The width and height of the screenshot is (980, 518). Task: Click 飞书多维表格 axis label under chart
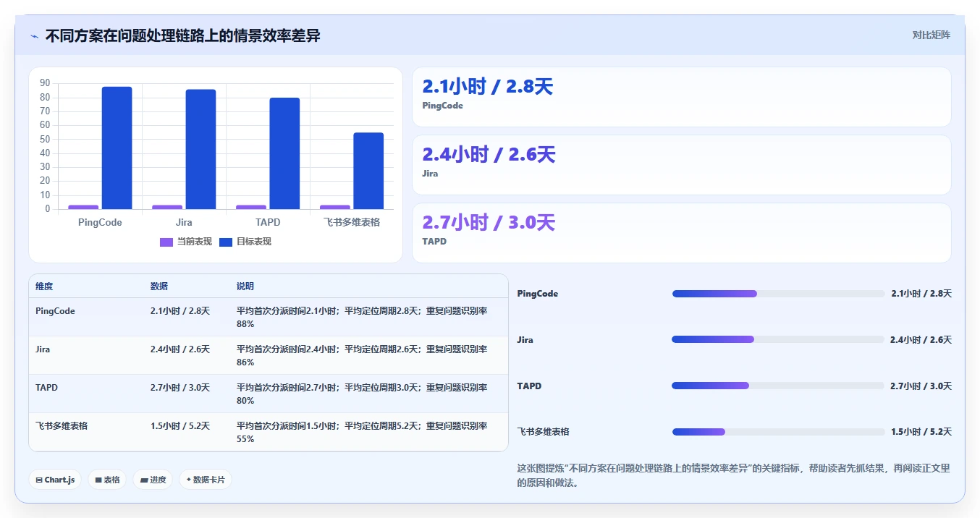[x=352, y=222]
